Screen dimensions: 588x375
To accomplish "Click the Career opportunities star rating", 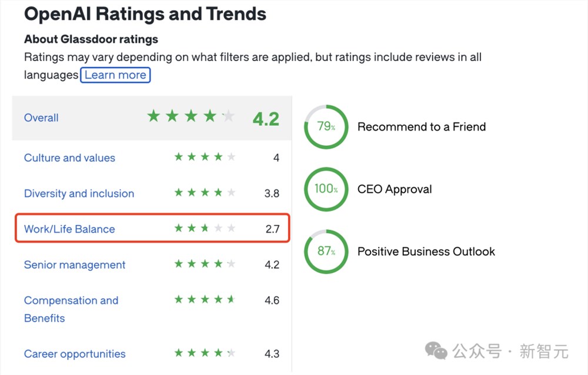I will pos(205,353).
